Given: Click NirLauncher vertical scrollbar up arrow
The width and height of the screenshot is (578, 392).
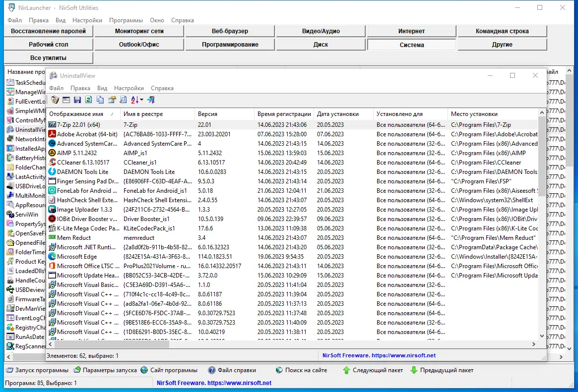Looking at the screenshot, I should pyautogui.click(x=569, y=70).
